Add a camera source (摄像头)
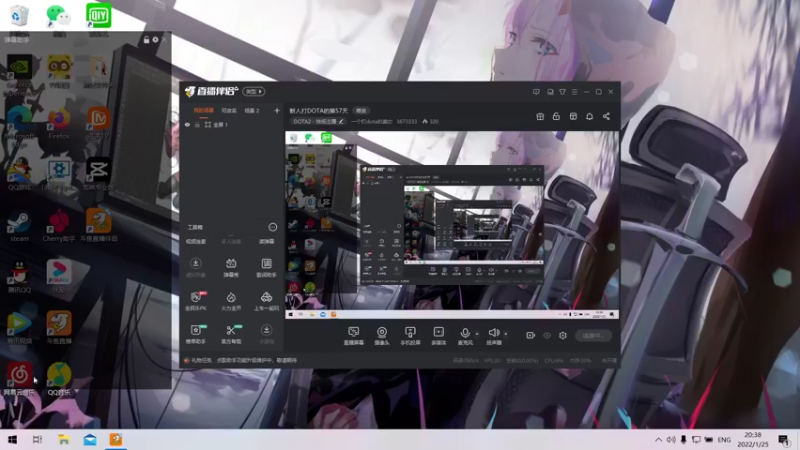This screenshot has height=450, width=800. click(382, 336)
